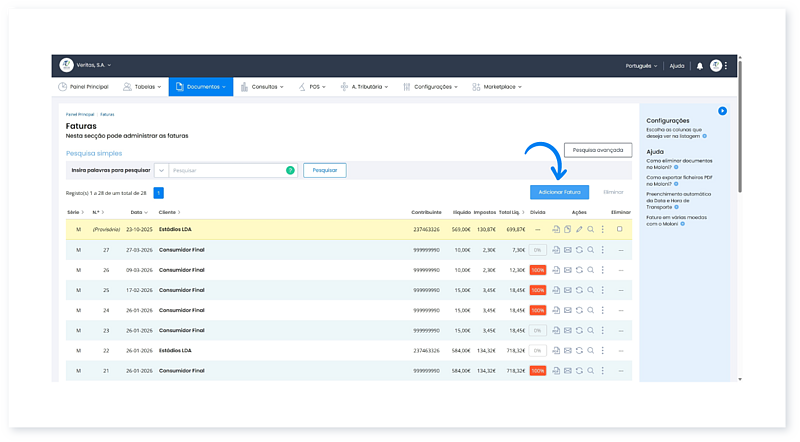The width and height of the screenshot is (800, 442).
Task: Download PDF of invoice 23
Action: coord(555,330)
